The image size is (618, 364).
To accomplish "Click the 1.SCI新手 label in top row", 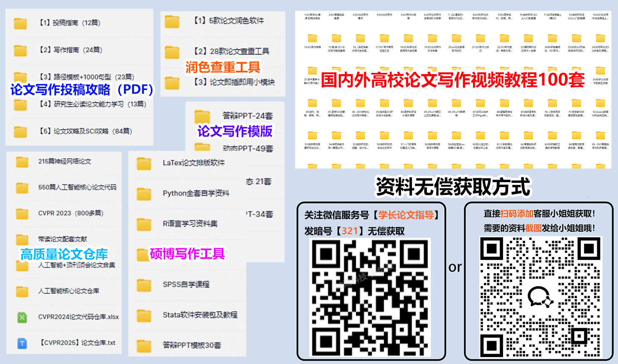I will (x=313, y=16).
